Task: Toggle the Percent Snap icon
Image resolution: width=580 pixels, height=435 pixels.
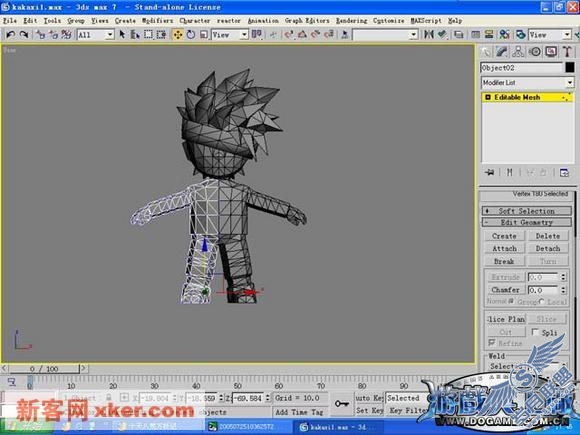Action: tap(315, 35)
